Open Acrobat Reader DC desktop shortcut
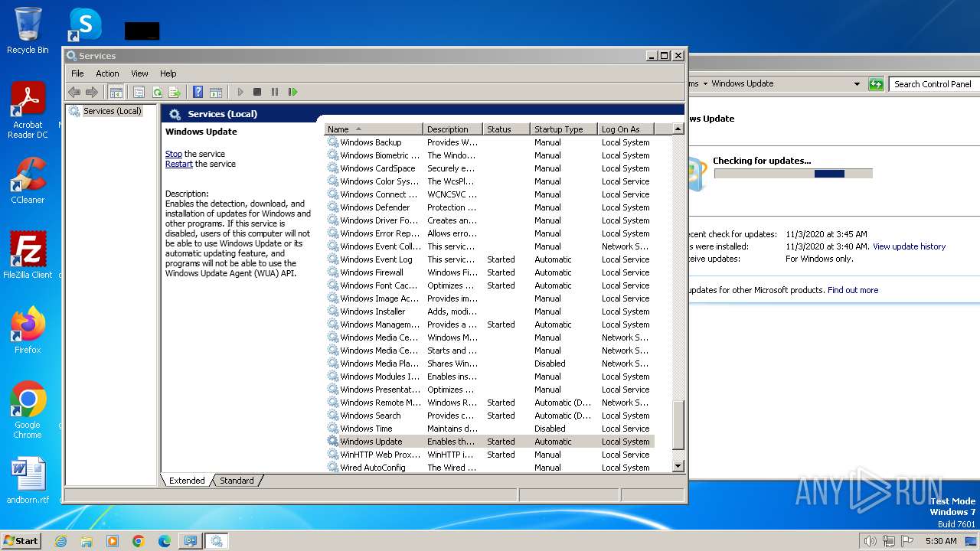 pyautogui.click(x=28, y=110)
